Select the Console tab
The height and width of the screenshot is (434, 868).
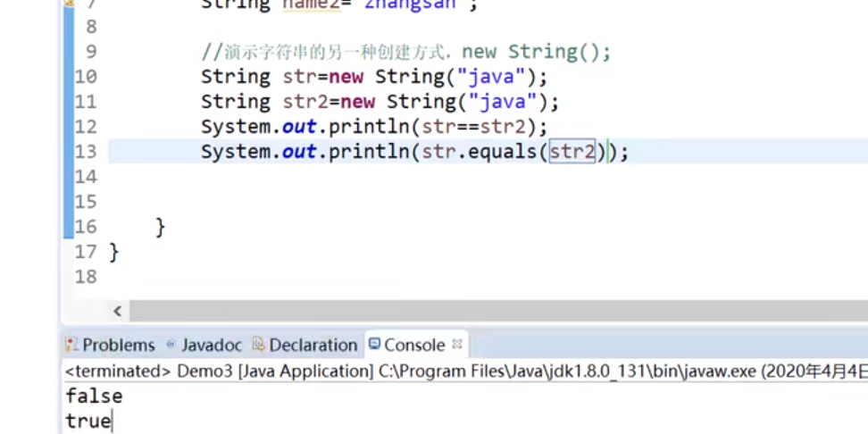pyautogui.click(x=414, y=345)
